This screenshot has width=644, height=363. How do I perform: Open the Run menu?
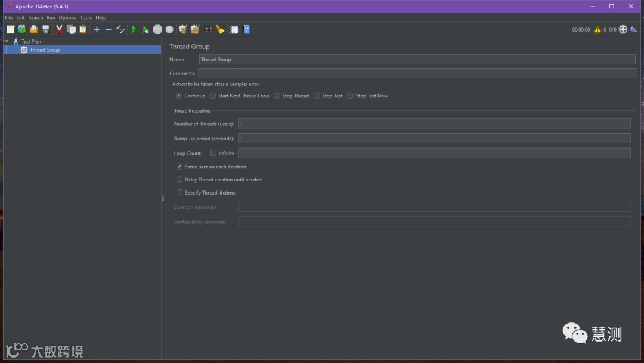pyautogui.click(x=51, y=18)
